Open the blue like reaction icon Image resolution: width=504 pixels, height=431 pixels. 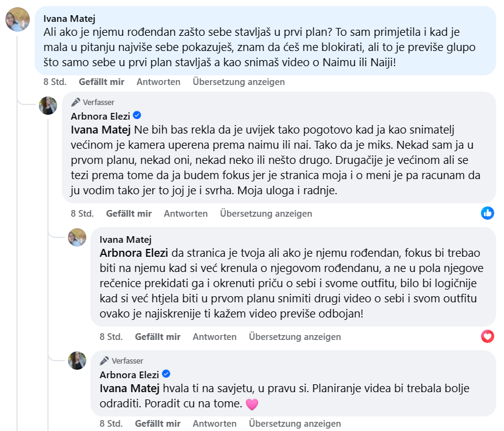(488, 213)
